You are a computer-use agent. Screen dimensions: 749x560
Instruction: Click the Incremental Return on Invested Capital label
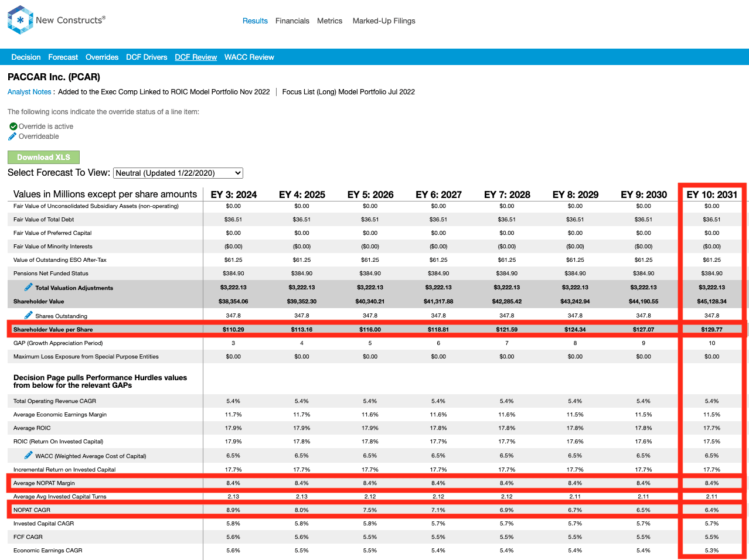click(x=64, y=469)
